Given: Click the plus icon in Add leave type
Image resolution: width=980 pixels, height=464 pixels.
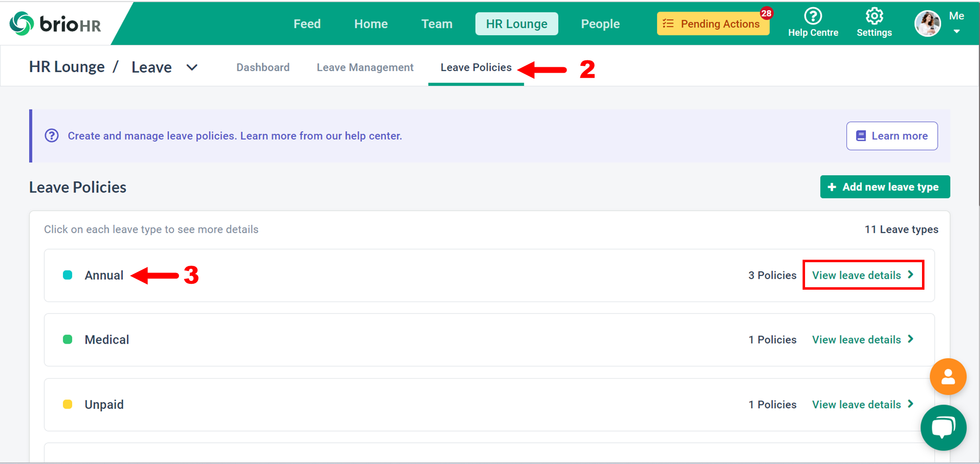Looking at the screenshot, I should point(832,187).
